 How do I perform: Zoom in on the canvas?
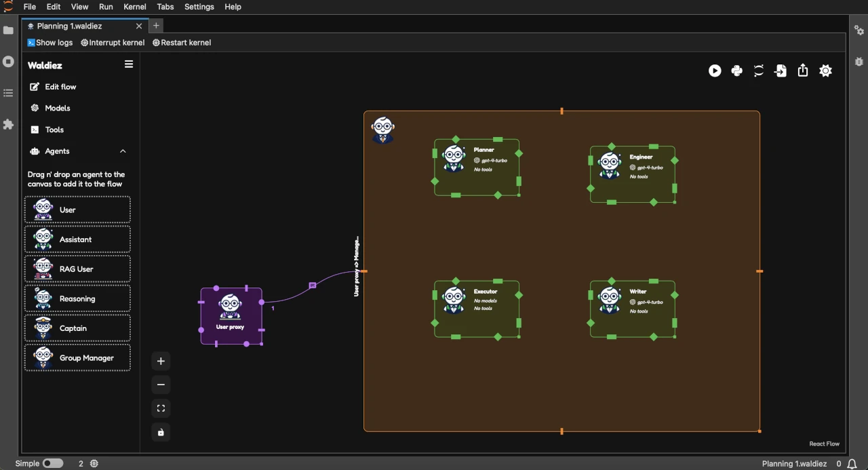click(x=161, y=361)
